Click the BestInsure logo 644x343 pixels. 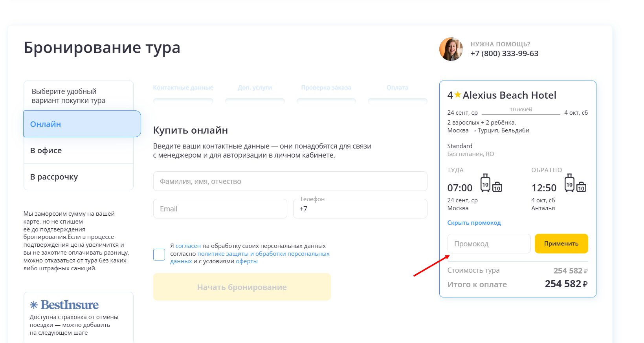(64, 305)
